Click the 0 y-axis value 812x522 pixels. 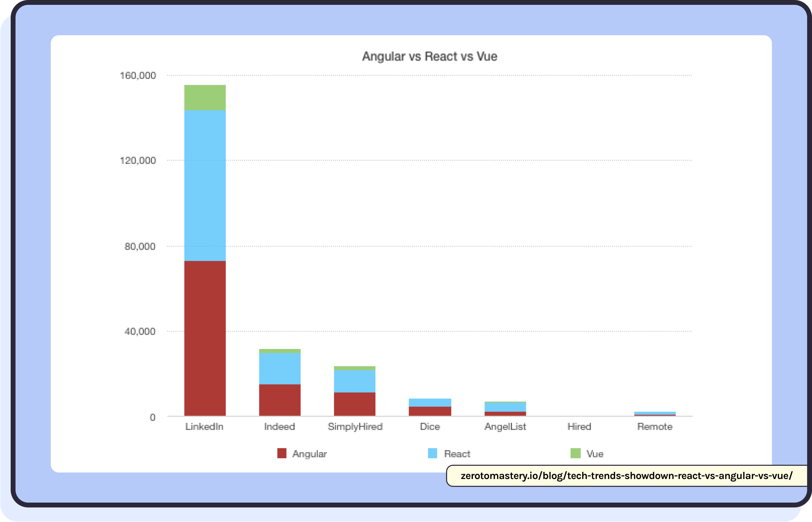153,417
